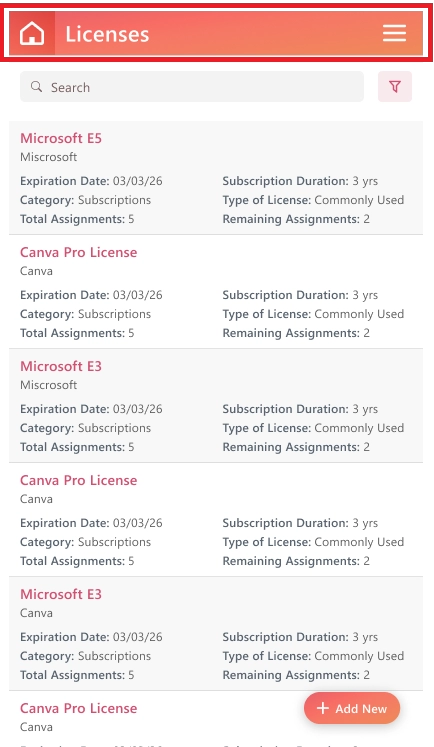
Task: Select Miscrosoft vendor text under Microsoft E5
Action: point(49,157)
